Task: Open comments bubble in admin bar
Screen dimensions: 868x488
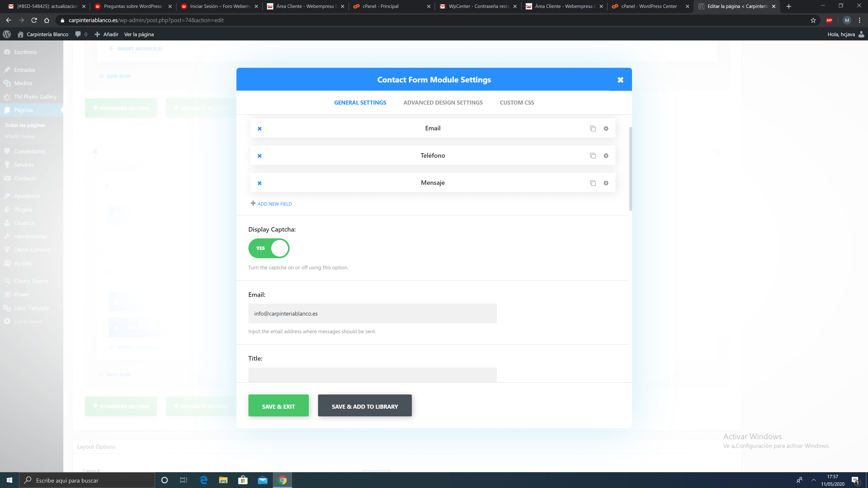Action: click(81, 34)
